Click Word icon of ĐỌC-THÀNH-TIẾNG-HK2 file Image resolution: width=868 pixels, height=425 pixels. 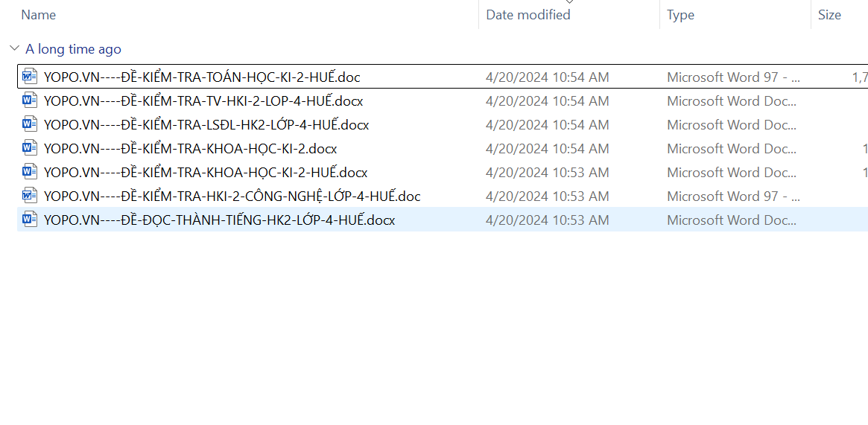(x=30, y=220)
